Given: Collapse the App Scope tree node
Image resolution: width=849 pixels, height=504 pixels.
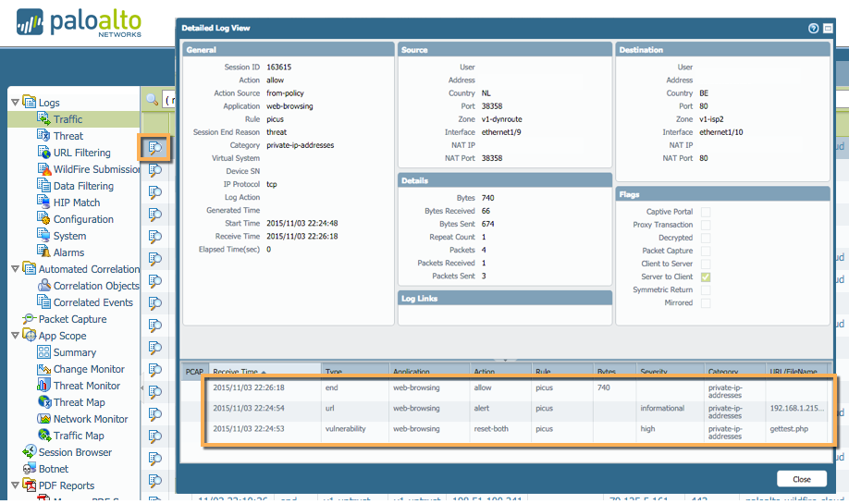Looking at the screenshot, I should [15, 336].
